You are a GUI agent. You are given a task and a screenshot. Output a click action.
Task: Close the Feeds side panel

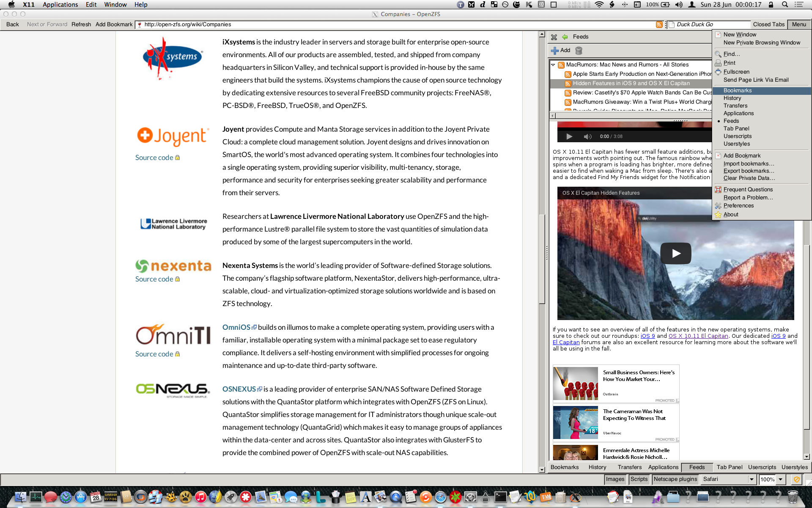click(554, 37)
